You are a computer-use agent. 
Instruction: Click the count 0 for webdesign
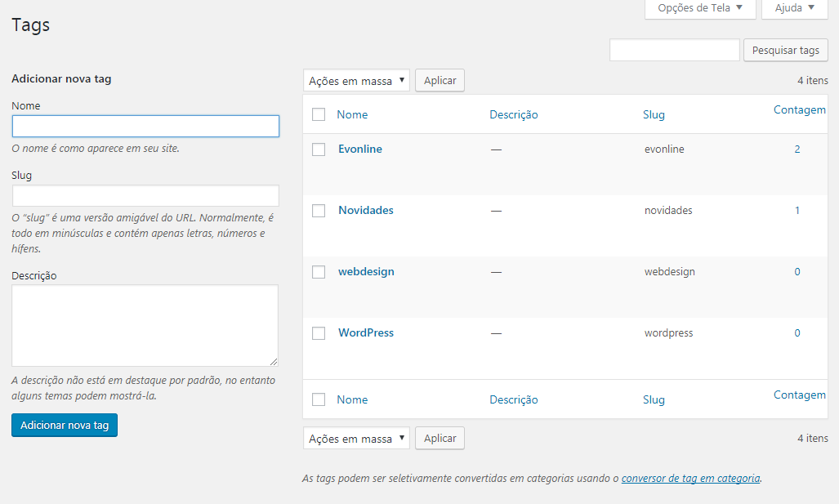(797, 272)
